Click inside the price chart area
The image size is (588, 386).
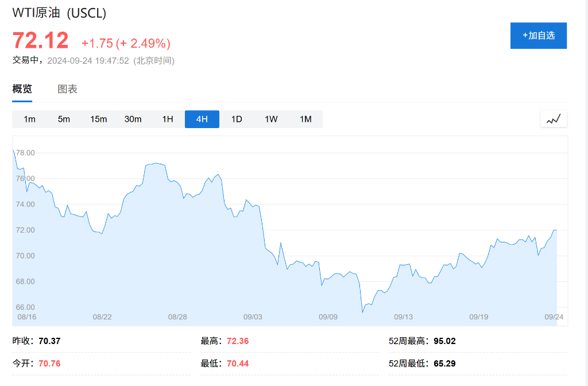(x=287, y=230)
